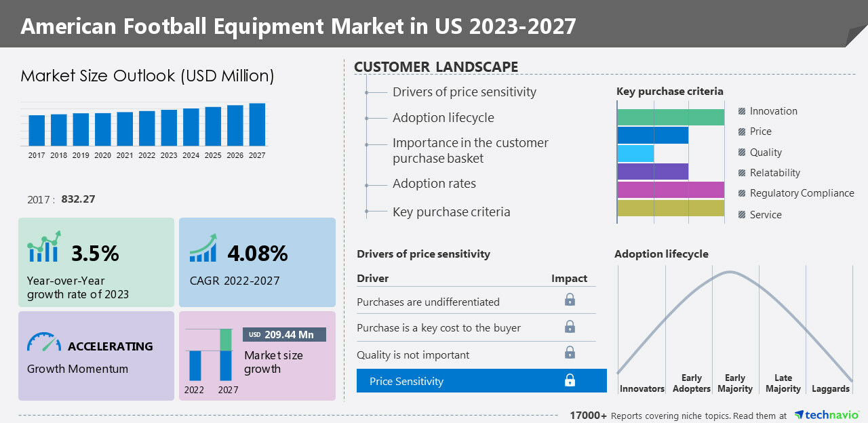868x423 pixels.
Task: Expand the Adoption rates list item
Action: tap(434, 184)
